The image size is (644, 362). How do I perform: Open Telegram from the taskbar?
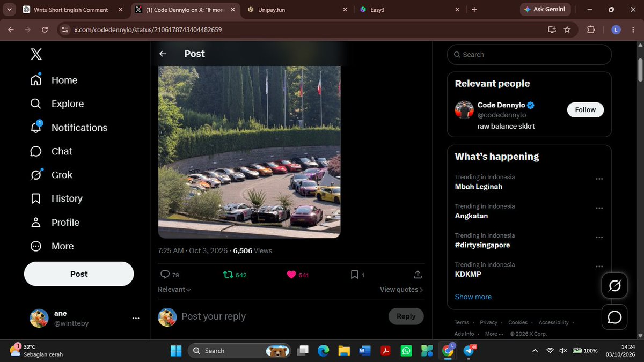(x=469, y=351)
